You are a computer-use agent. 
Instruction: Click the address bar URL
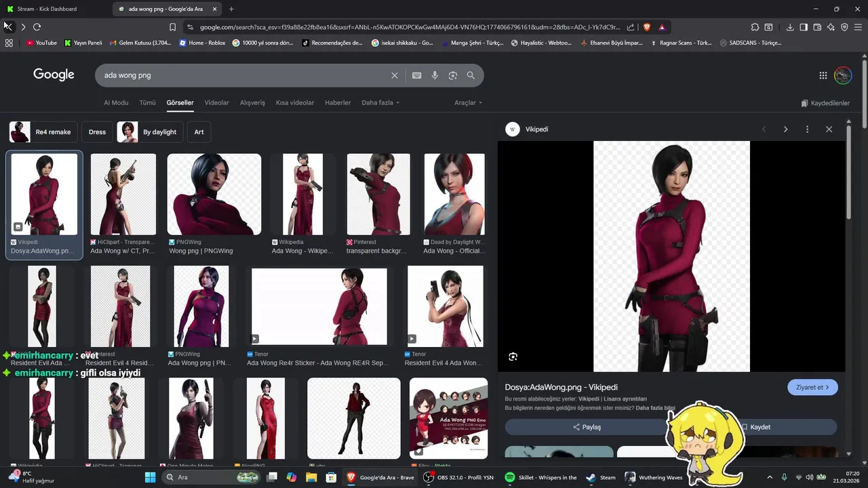410,27
